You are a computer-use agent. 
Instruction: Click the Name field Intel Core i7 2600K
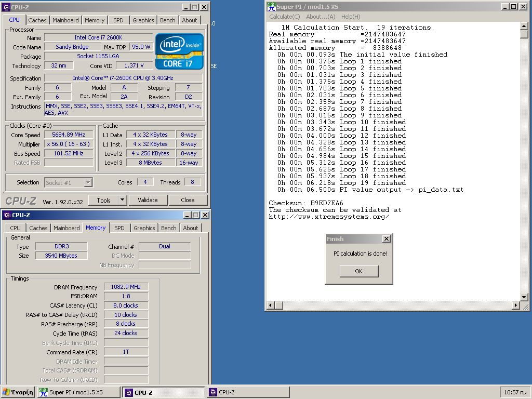tap(98, 37)
